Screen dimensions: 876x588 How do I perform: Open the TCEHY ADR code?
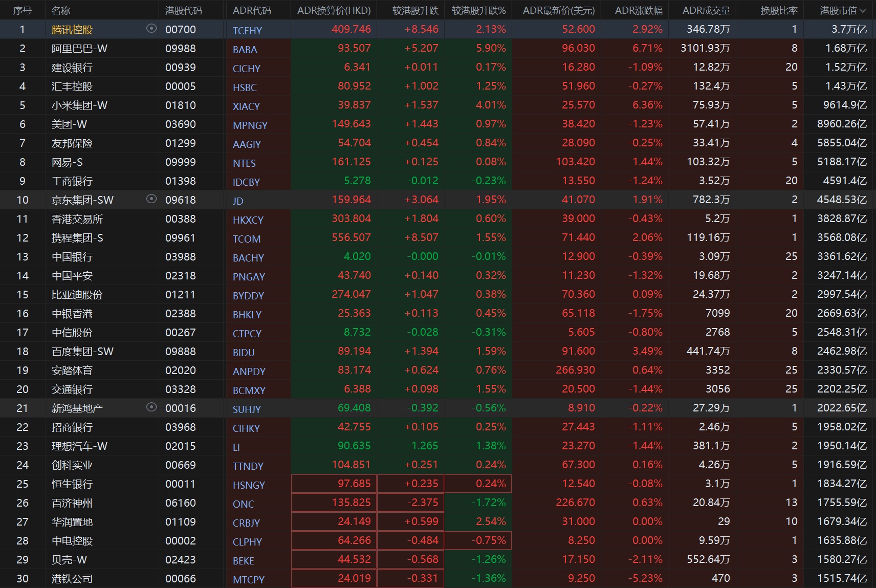[247, 31]
